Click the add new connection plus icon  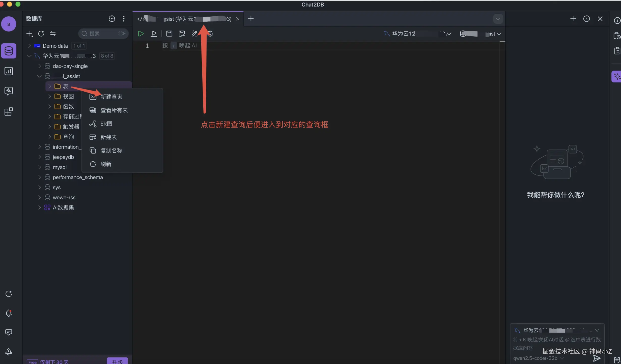tap(29, 34)
